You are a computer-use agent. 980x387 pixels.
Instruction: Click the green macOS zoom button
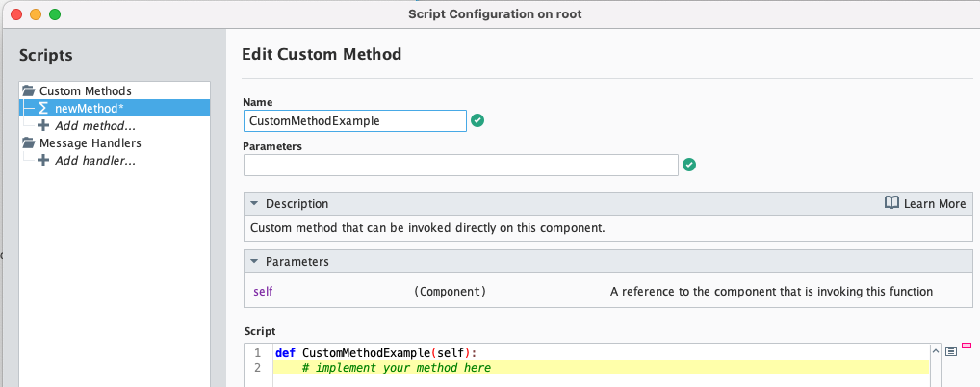coord(54,14)
